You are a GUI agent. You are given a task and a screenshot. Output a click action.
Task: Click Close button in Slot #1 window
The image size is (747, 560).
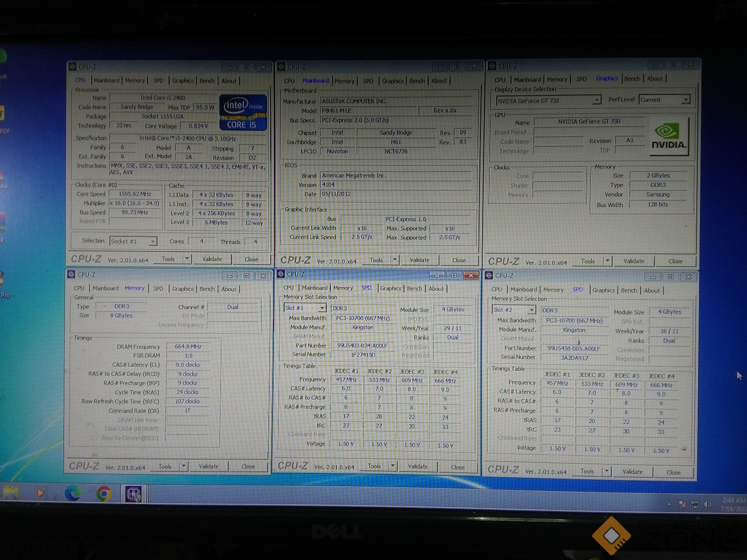[458, 467]
